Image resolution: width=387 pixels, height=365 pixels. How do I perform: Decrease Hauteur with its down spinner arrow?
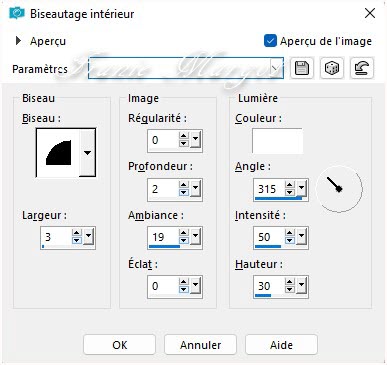click(x=290, y=289)
